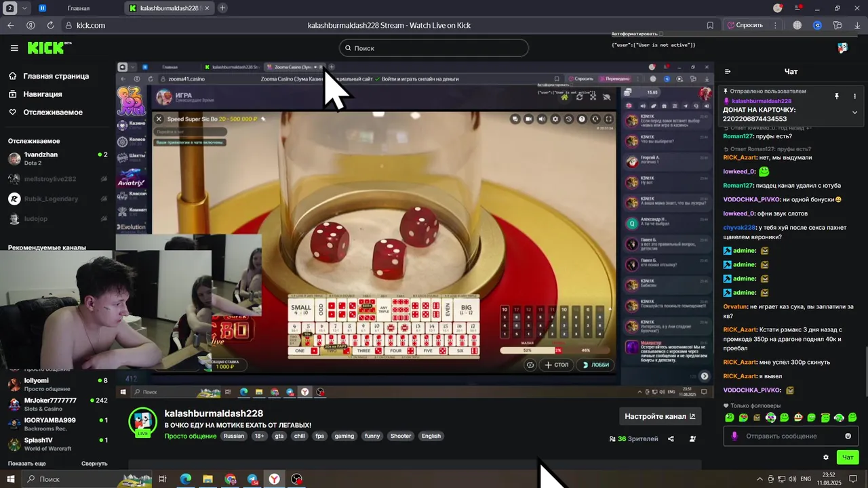Open Навигация in the sidebar
868x488 pixels.
click(x=35, y=94)
